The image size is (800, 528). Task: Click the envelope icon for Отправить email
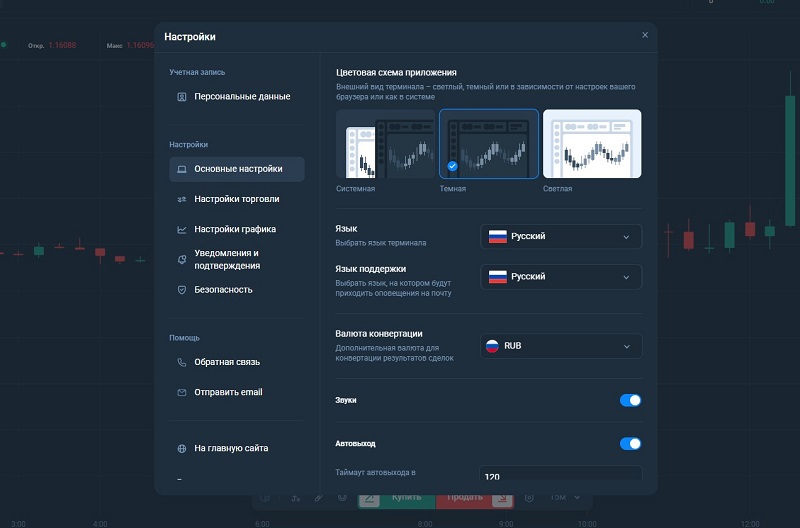(182, 393)
